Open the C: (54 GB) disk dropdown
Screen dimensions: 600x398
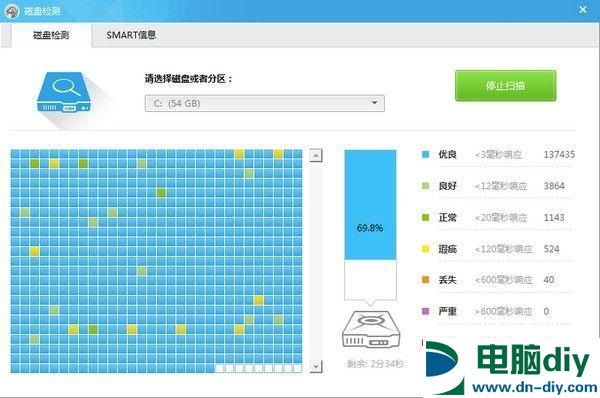tap(264, 103)
